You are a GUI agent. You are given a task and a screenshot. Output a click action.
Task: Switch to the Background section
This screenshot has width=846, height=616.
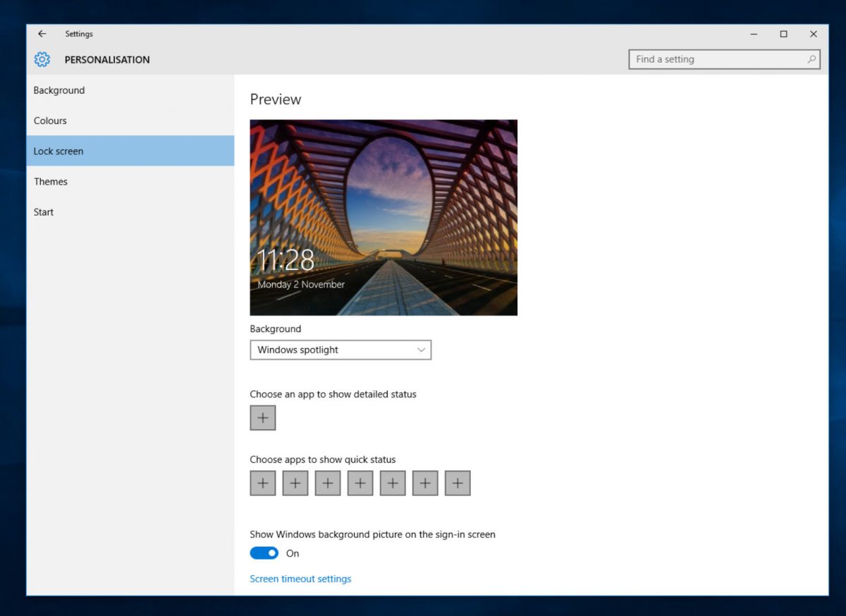pyautogui.click(x=59, y=90)
